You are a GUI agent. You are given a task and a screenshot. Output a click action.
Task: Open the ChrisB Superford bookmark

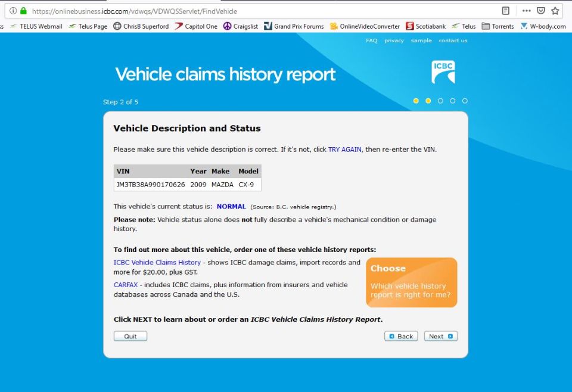[x=141, y=26]
